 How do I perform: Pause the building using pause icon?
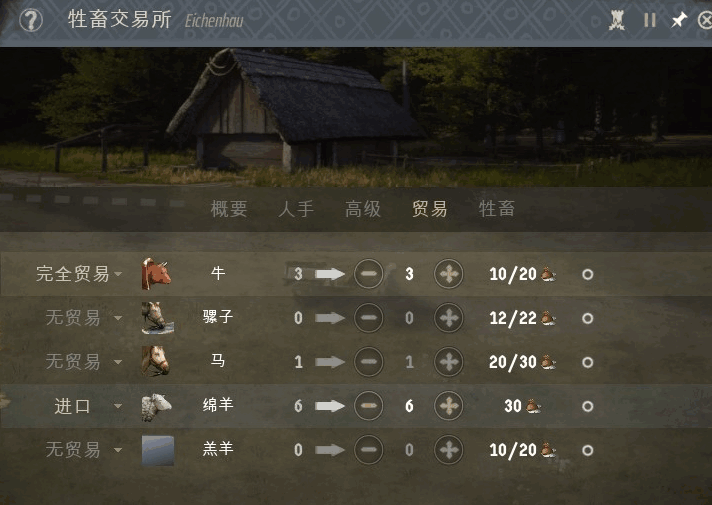650,20
